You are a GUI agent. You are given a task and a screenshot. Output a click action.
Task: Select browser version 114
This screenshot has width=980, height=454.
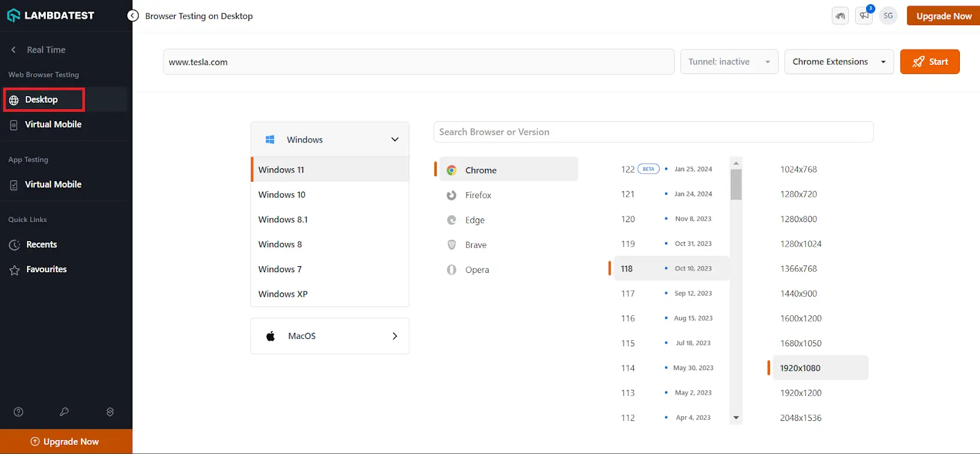coord(671,368)
